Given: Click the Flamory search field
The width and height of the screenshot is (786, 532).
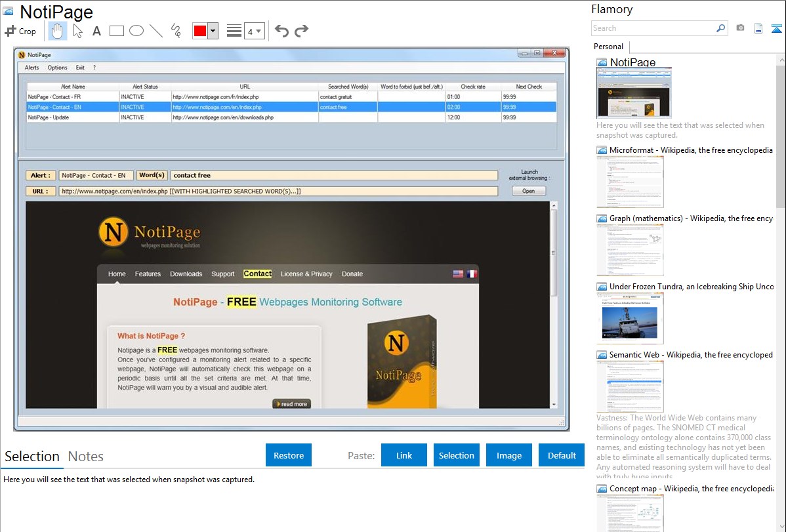Looking at the screenshot, I should [653, 28].
